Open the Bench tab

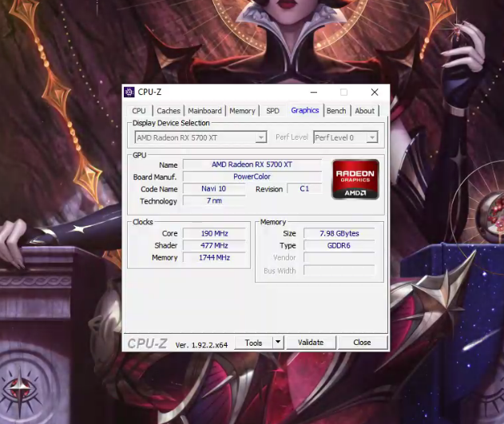(336, 111)
